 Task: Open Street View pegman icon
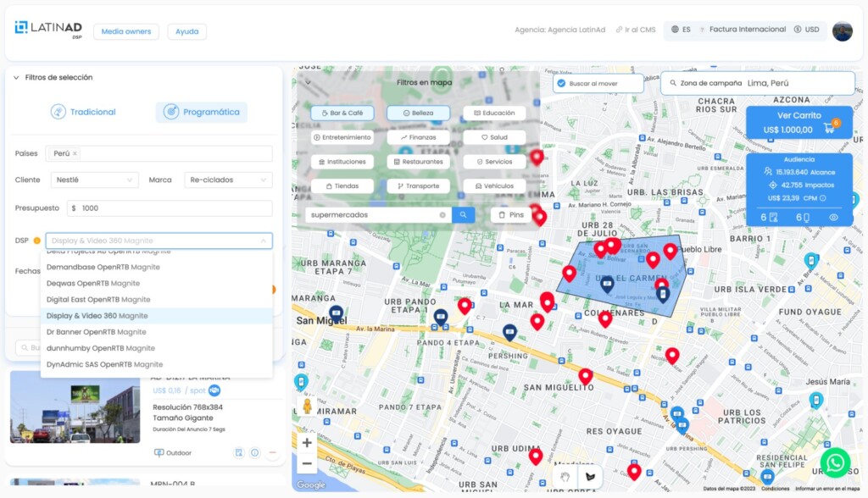307,407
